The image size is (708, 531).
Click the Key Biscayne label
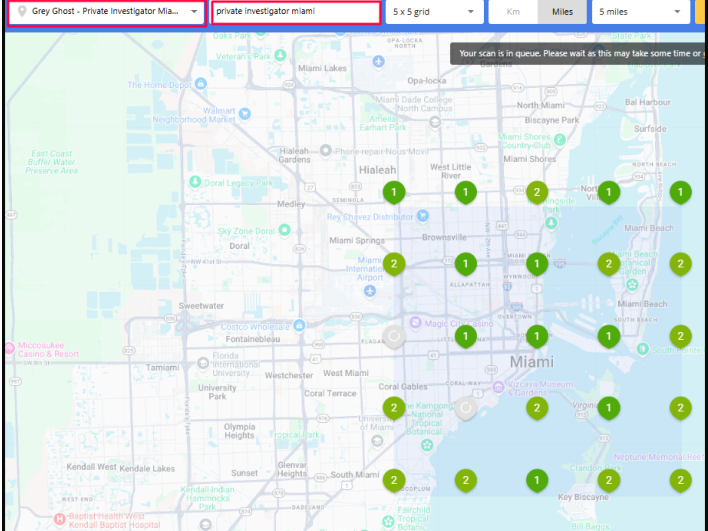pyautogui.click(x=583, y=497)
